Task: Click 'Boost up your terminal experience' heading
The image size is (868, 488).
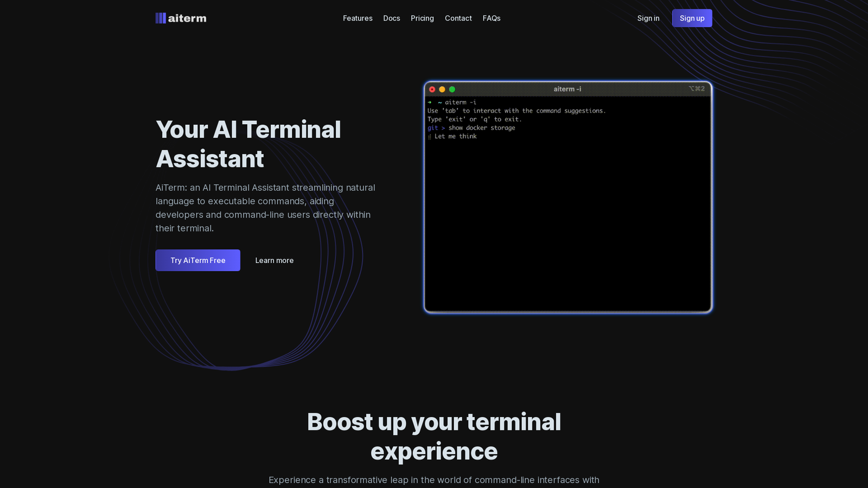Action: [434, 436]
